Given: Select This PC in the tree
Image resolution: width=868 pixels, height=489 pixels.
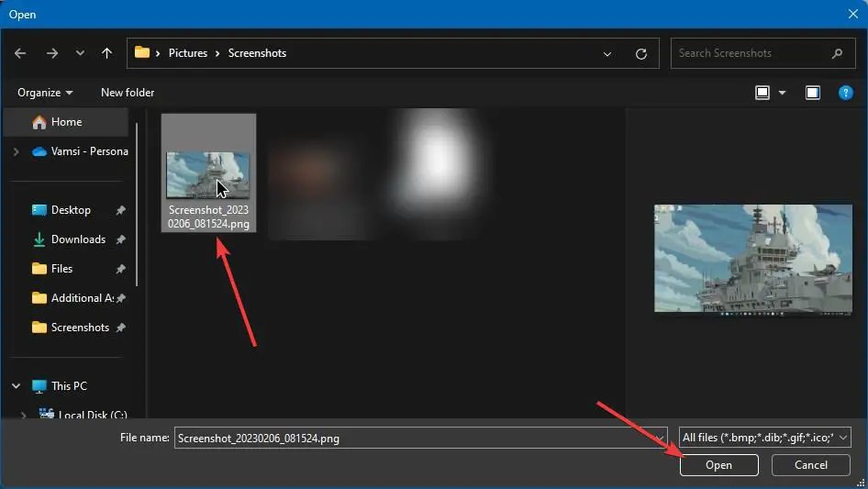Looking at the screenshot, I should pyautogui.click(x=69, y=386).
